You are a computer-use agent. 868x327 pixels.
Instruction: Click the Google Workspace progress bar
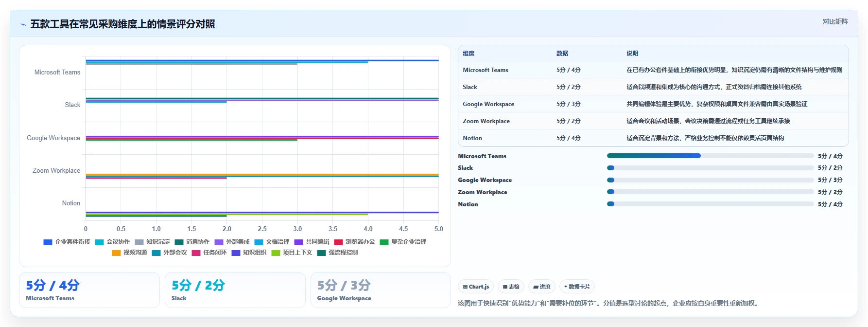click(710, 180)
